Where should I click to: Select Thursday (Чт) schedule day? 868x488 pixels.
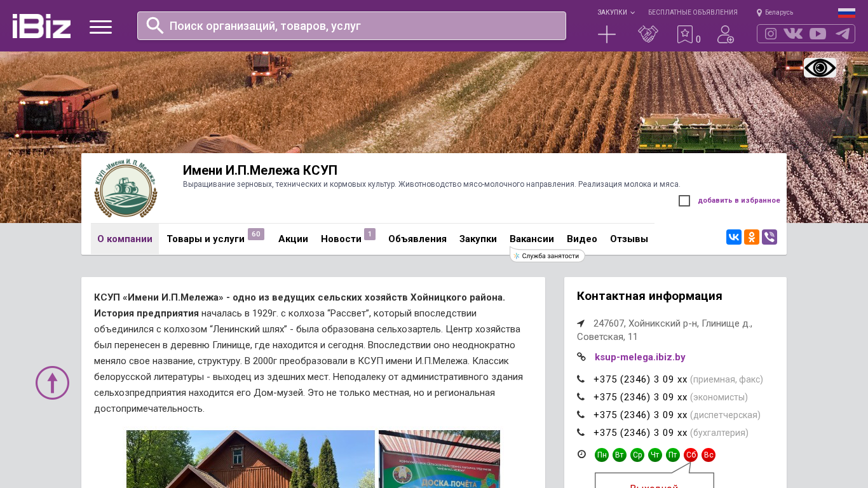tap(655, 455)
